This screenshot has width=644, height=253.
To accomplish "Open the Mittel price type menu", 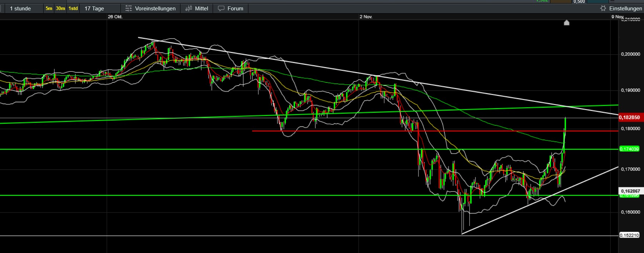I will [201, 8].
